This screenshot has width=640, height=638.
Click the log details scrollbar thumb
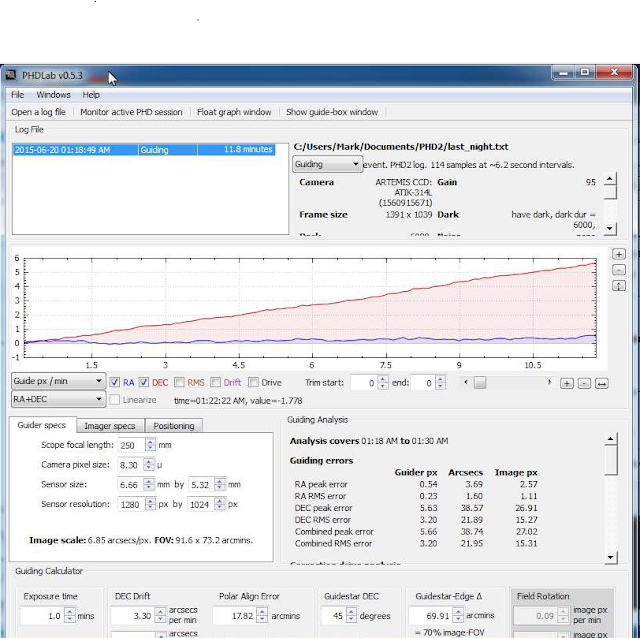(x=610, y=192)
